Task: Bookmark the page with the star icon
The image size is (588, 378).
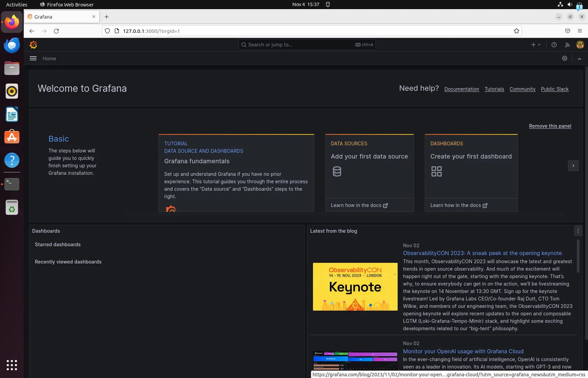Action: click(x=516, y=31)
